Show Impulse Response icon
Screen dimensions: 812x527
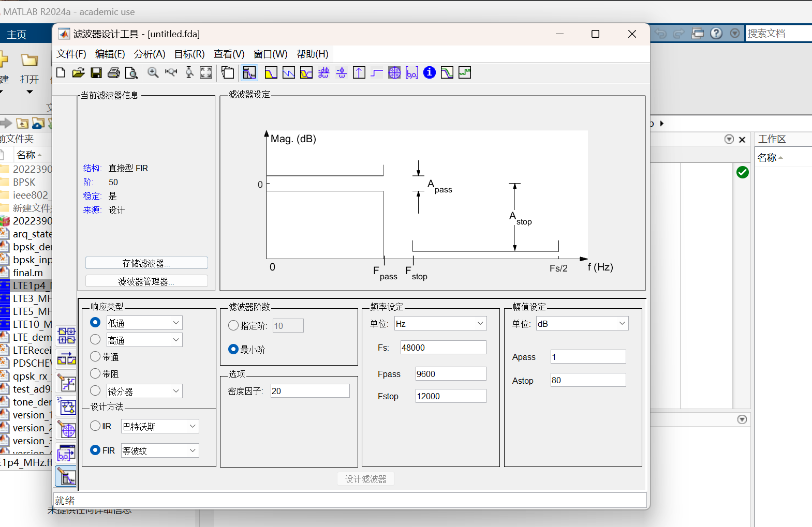(359, 73)
